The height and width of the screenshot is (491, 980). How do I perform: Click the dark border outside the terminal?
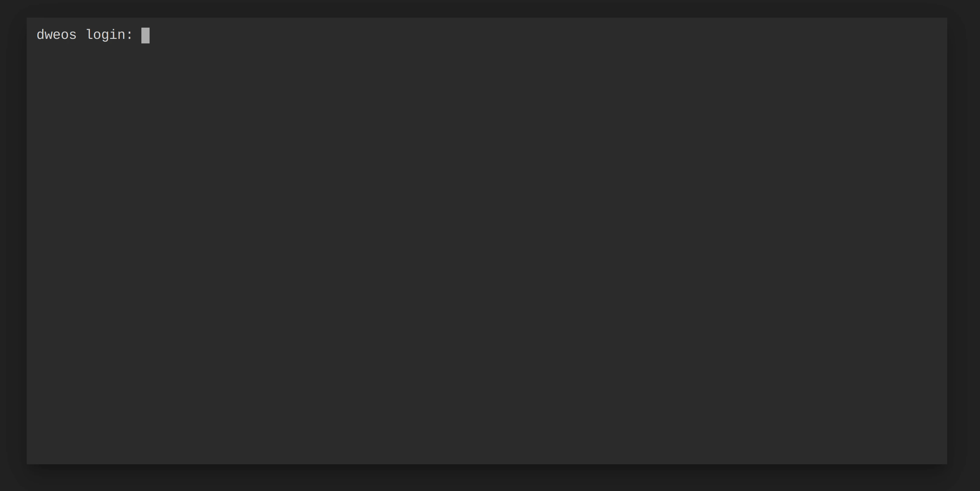[x=490, y=478]
